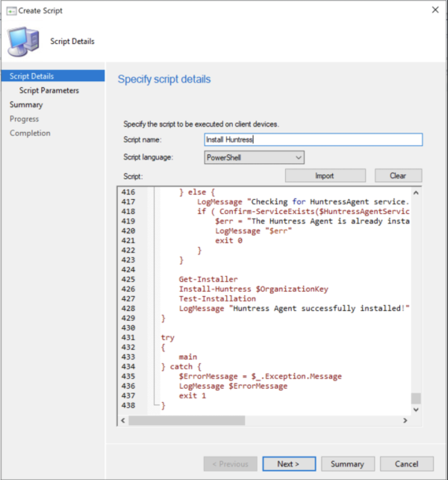
Task: Click '$err = "The Huntress Agent' line 419
Action: click(x=312, y=221)
